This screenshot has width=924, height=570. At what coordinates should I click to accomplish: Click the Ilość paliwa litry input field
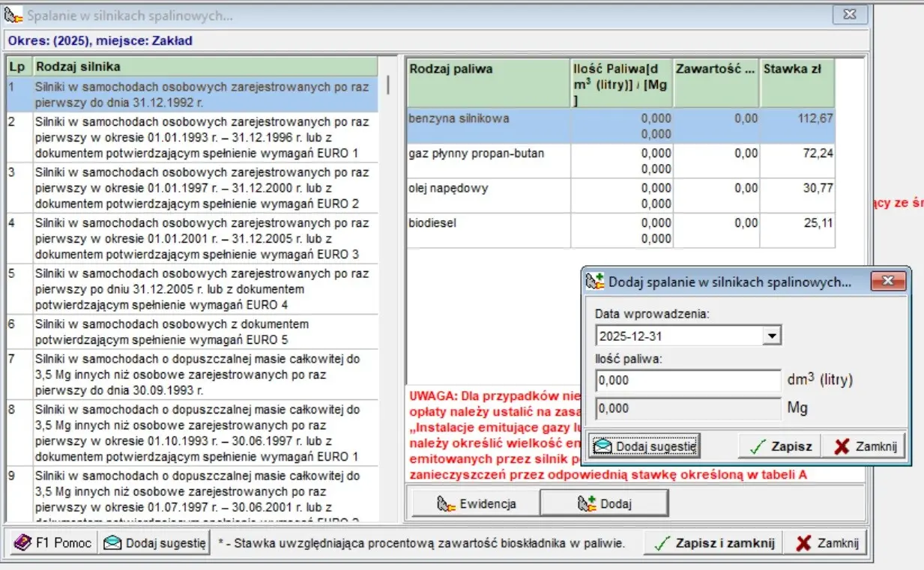[688, 380]
